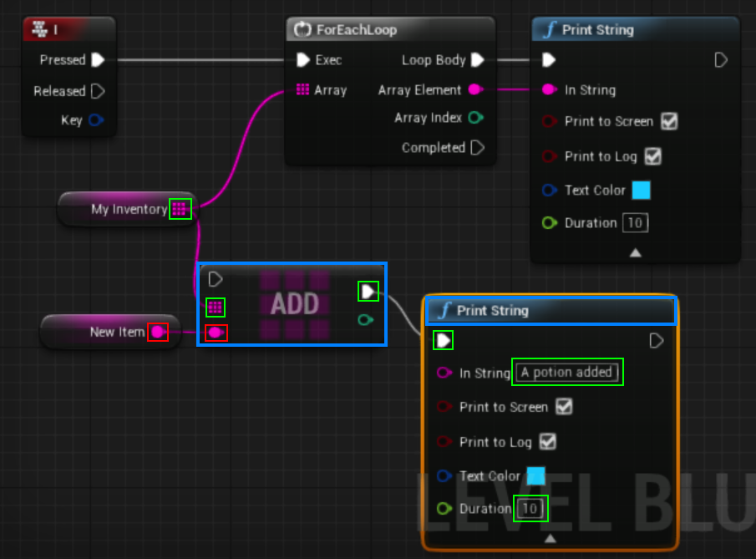Toggle Print to Screen on bottom Print String

(x=564, y=407)
